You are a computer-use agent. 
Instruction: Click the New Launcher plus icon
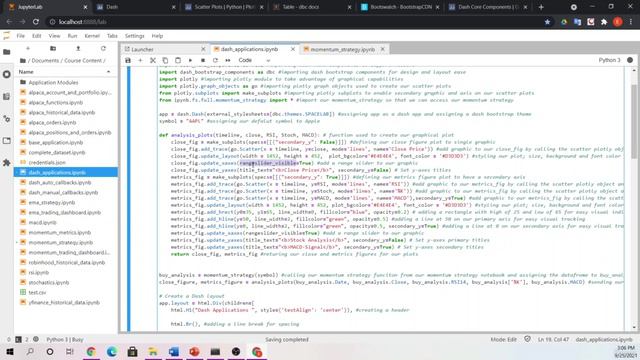pyautogui.click(x=28, y=49)
